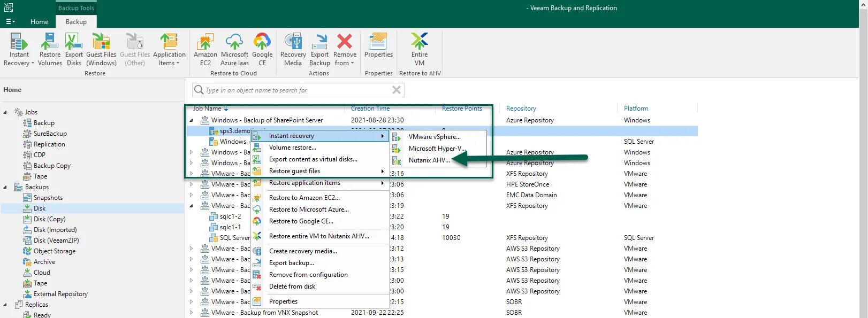868x318 pixels.
Task: Launch the Amazon EC2 restore icon
Action: point(205,49)
